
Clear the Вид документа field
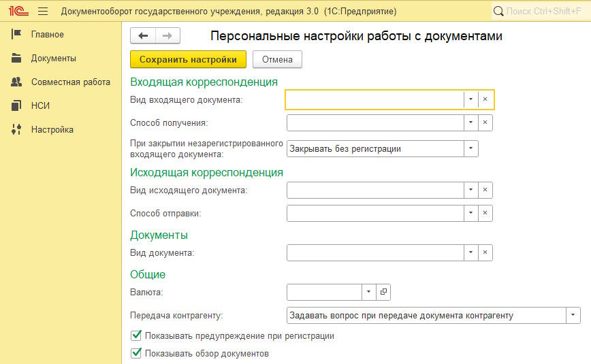485,252
